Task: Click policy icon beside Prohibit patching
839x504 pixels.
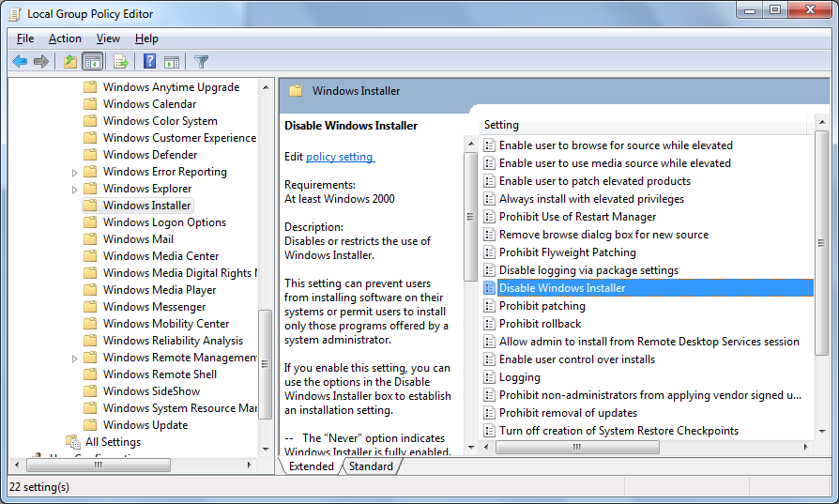Action: click(x=489, y=306)
